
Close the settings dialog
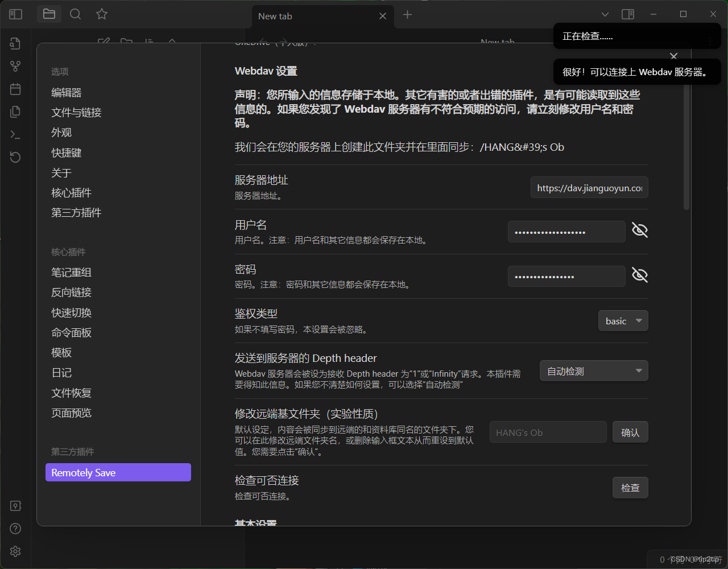pos(674,56)
